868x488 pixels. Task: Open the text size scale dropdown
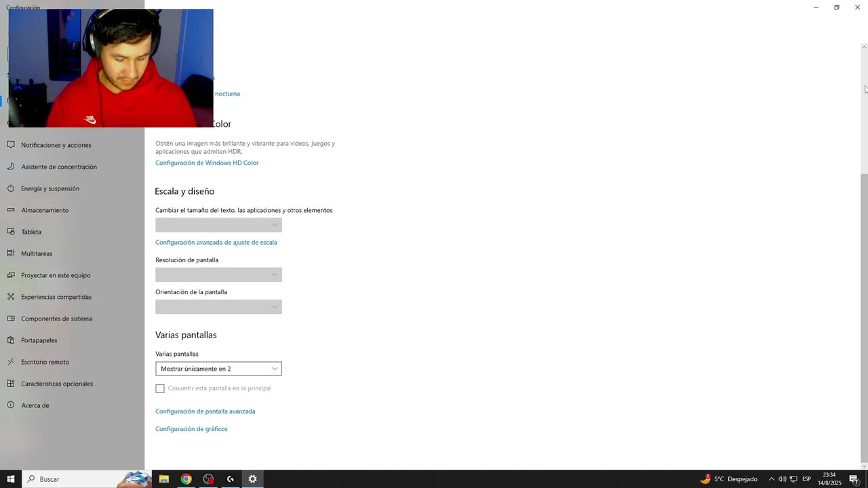point(218,225)
